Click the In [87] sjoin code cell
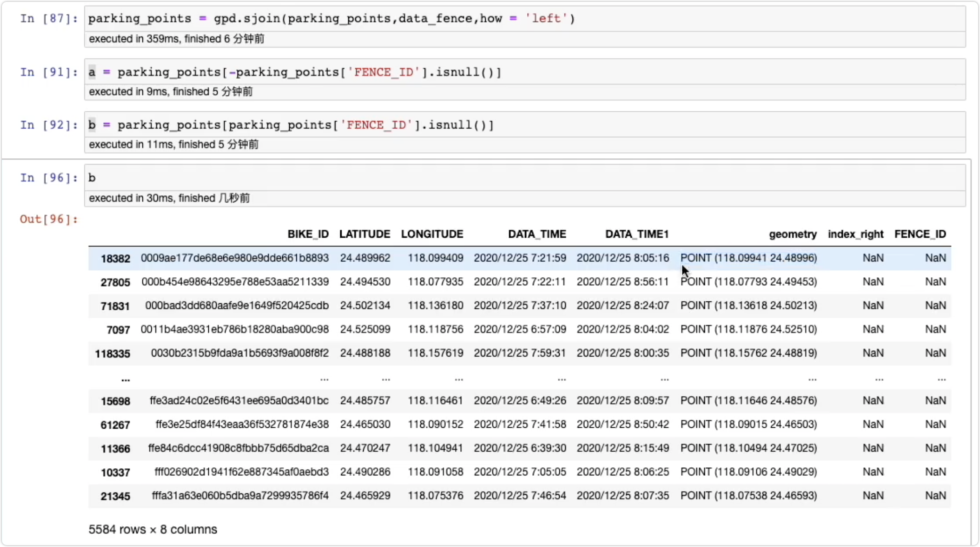 coord(525,19)
